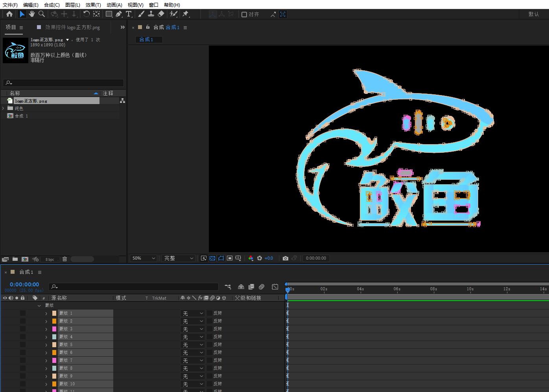Toggle the timeline shy layers switch
This screenshot has height=392, width=549.
[241, 287]
